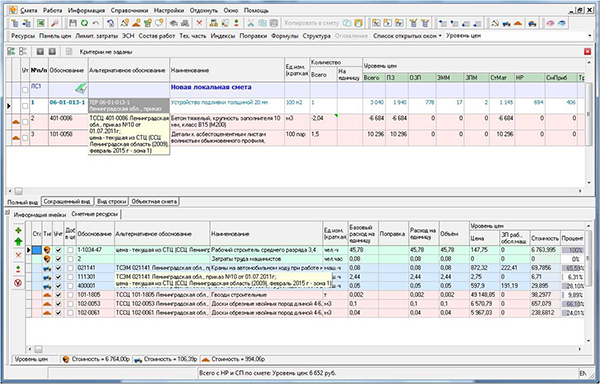Click the round red icon below resource buttons

18,283
